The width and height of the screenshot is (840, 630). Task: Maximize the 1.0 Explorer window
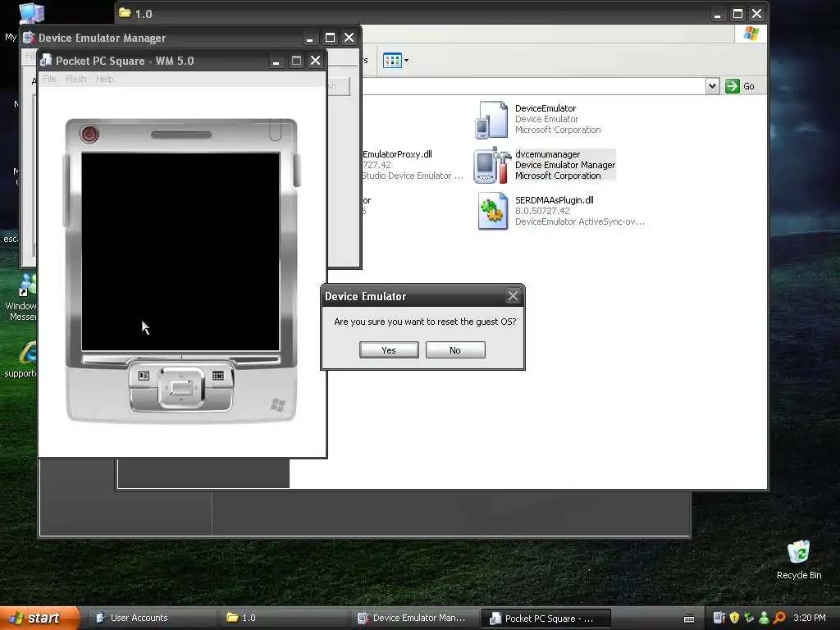[x=737, y=13]
